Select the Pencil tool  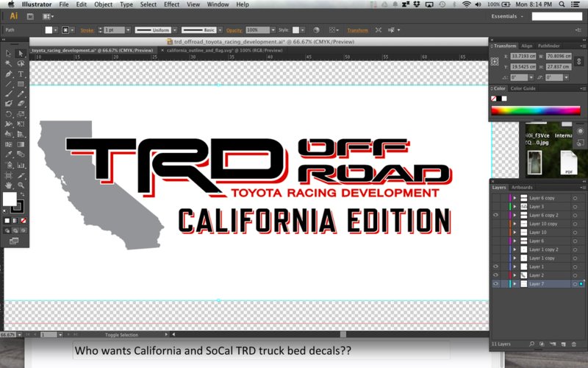pos(21,94)
